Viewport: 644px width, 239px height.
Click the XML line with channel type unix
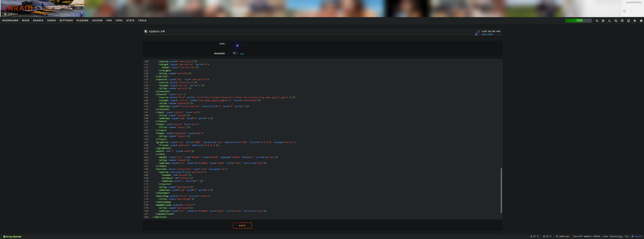click(171, 95)
